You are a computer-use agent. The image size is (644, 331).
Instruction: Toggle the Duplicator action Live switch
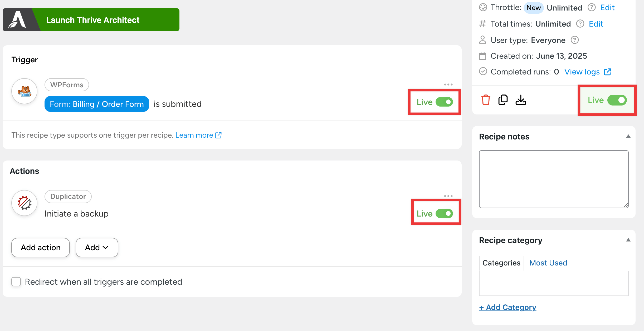coord(444,214)
